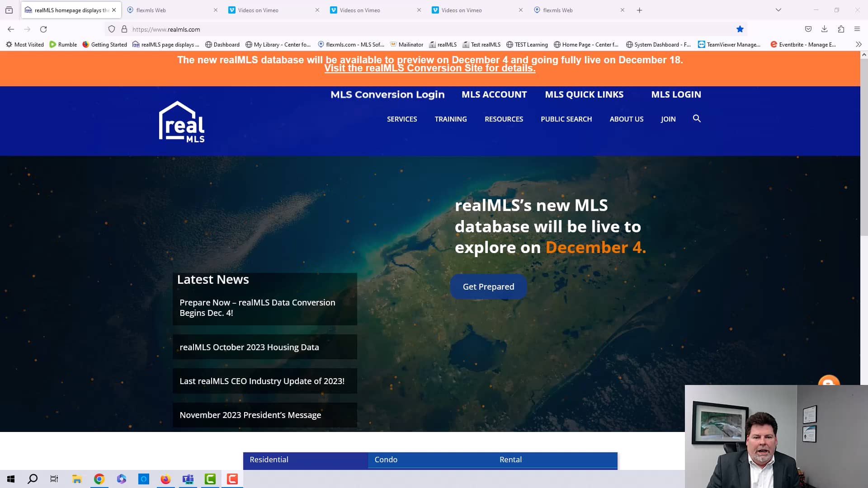
Task: Open realMLS October 2023 Housing Data
Action: pyautogui.click(x=249, y=347)
